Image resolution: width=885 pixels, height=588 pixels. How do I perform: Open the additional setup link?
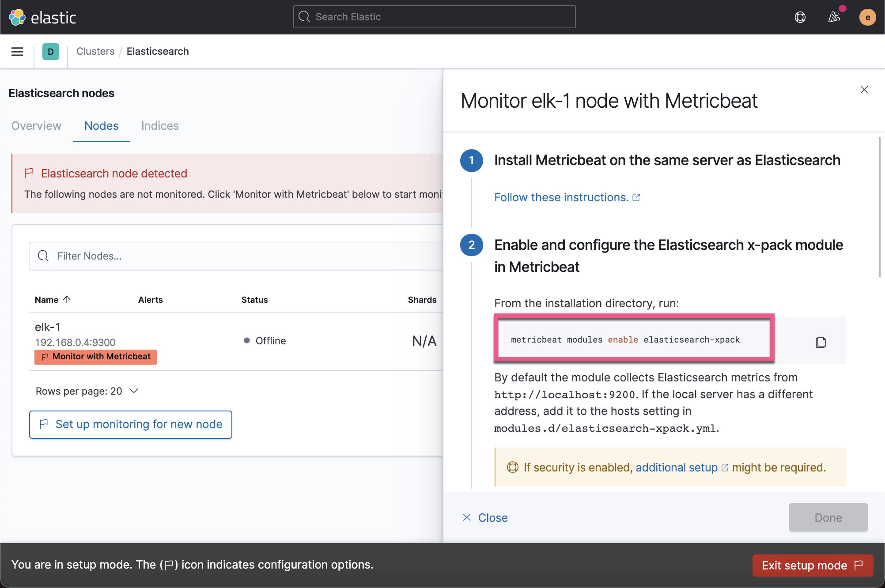(x=677, y=467)
